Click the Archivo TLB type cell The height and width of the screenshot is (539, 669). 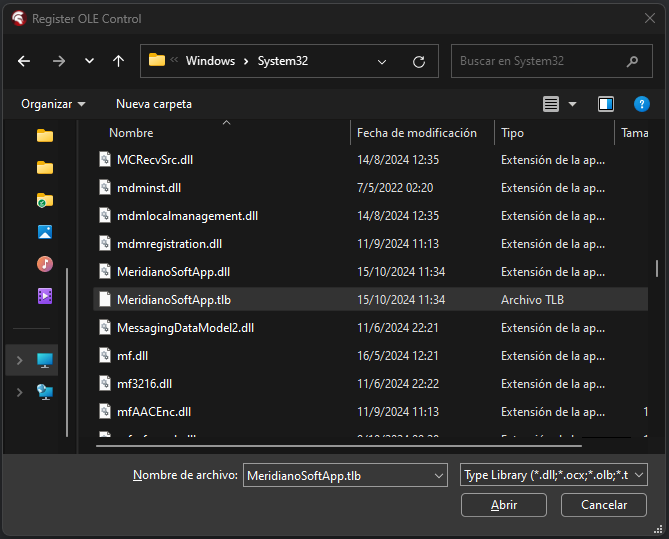tap(532, 300)
